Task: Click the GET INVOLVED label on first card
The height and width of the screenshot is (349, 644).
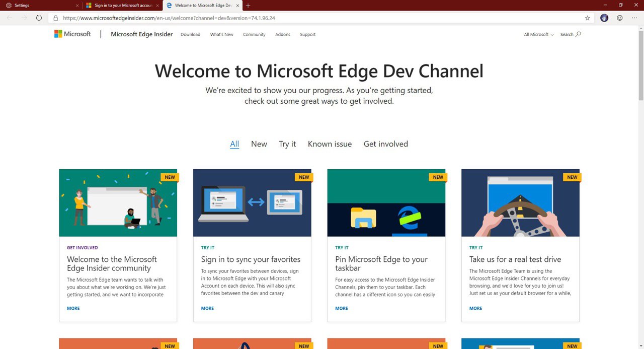Action: [x=83, y=248]
